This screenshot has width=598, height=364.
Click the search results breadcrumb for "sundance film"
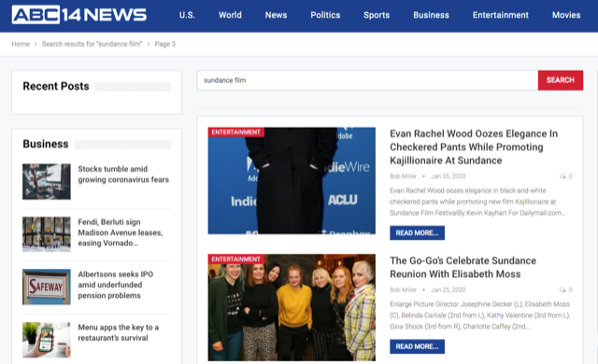pos(92,44)
